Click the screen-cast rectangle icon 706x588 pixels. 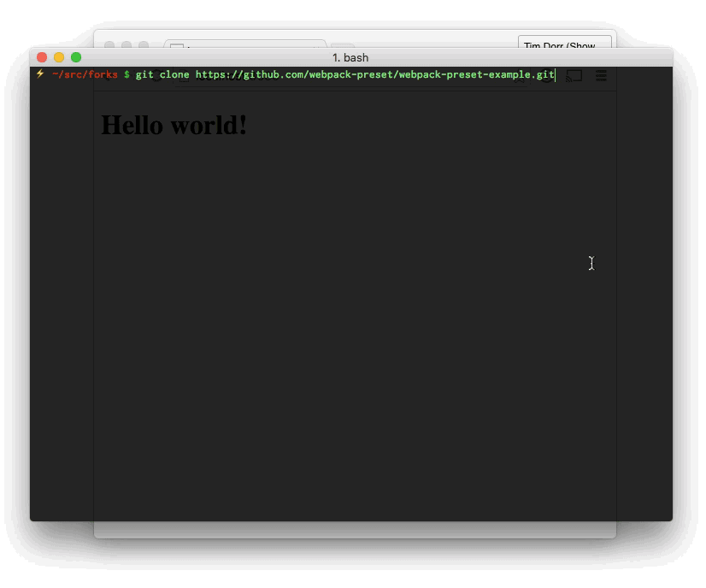click(573, 75)
